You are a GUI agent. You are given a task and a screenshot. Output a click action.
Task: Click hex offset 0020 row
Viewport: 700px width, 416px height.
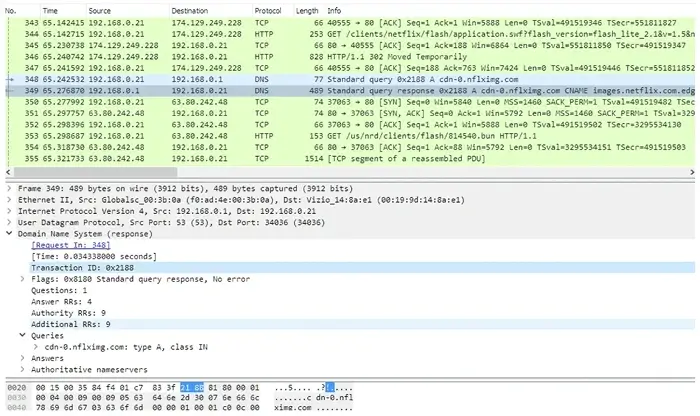17,387
